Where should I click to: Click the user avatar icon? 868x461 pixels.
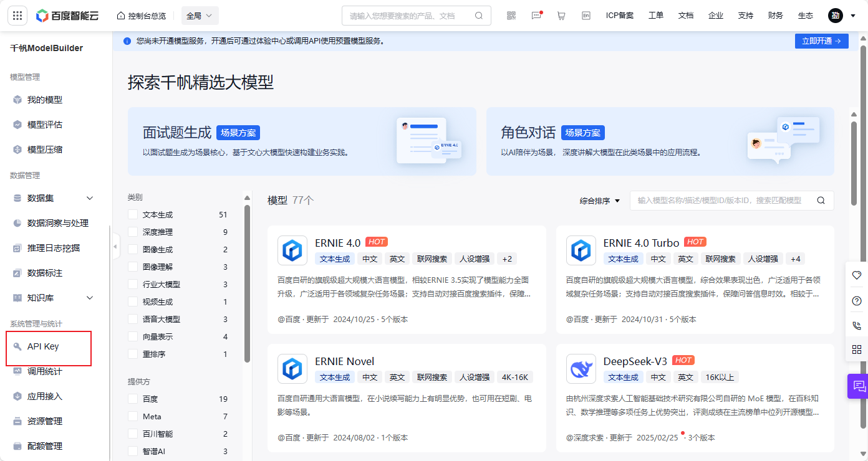(x=836, y=16)
